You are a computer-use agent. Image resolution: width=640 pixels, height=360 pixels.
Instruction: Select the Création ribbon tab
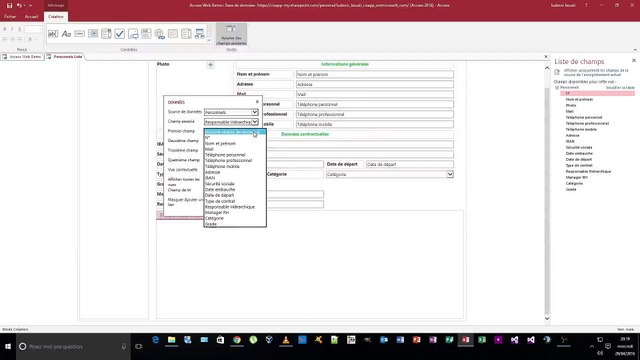[x=56, y=17]
